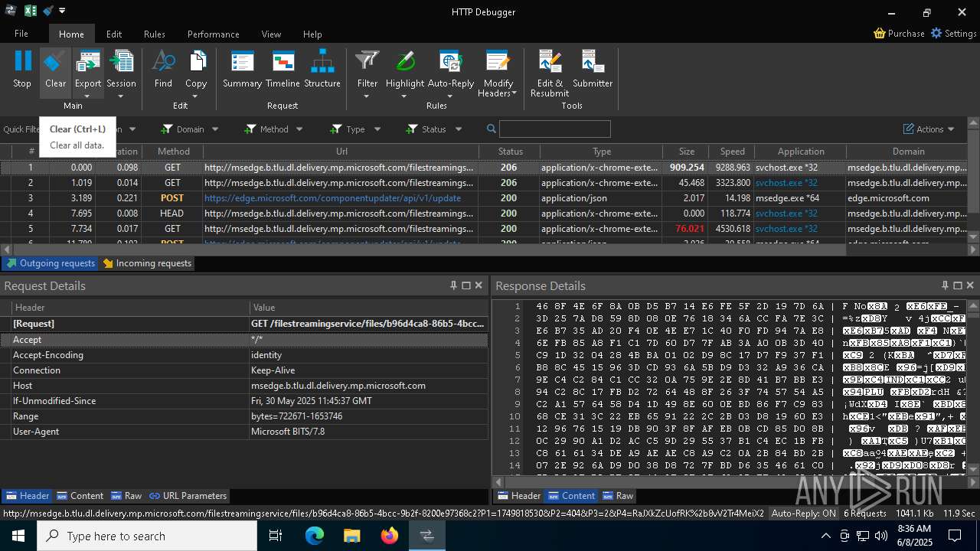
Task: Maximize the Response Details panel
Action: coord(957,285)
